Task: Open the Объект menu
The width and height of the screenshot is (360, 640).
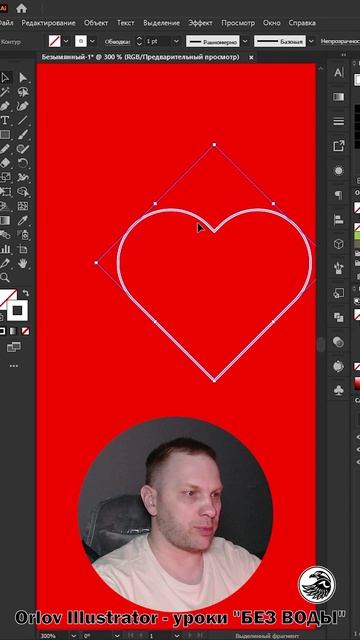Action: coord(96,23)
